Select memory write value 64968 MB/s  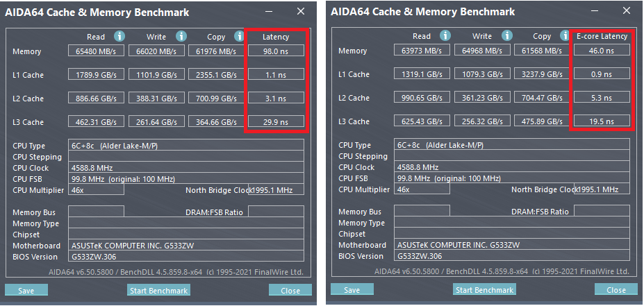pyautogui.click(x=482, y=50)
